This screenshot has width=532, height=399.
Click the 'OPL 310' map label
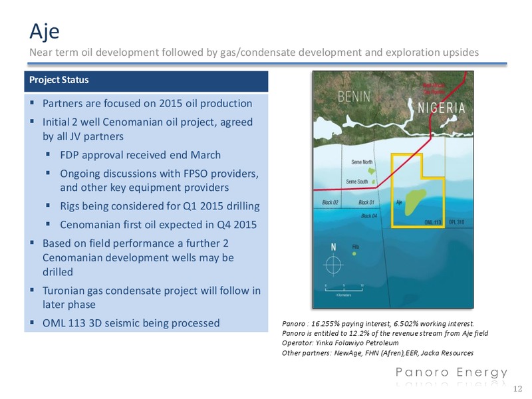coord(456,222)
